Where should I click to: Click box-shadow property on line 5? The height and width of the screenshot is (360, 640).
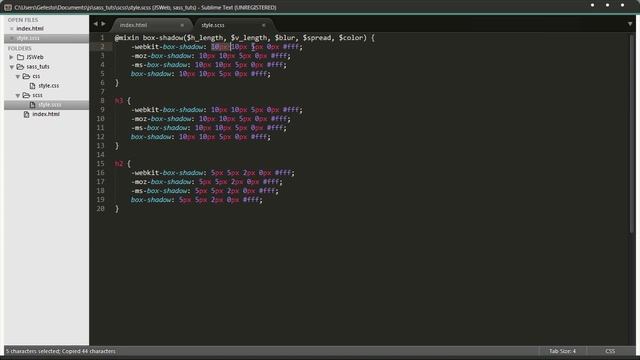click(x=151, y=73)
